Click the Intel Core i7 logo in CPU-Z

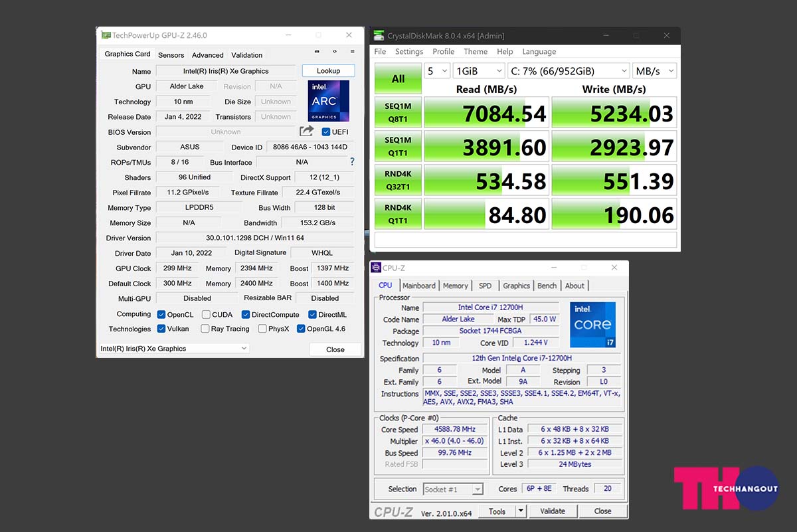coord(592,325)
